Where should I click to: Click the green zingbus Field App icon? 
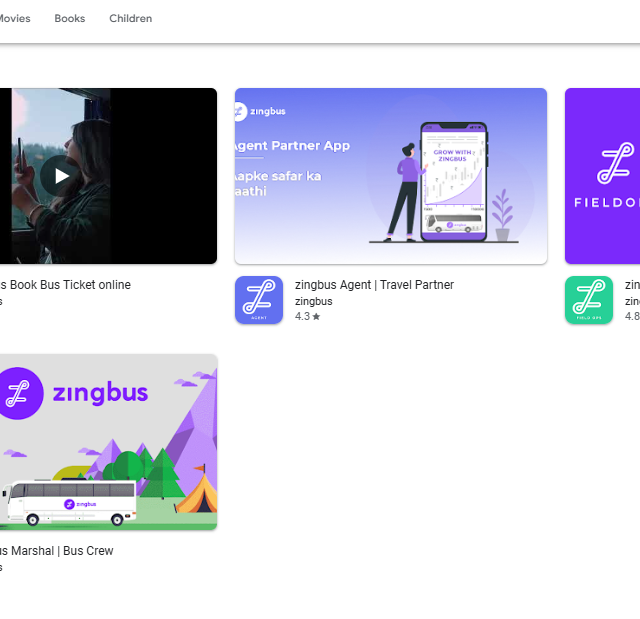coord(589,300)
